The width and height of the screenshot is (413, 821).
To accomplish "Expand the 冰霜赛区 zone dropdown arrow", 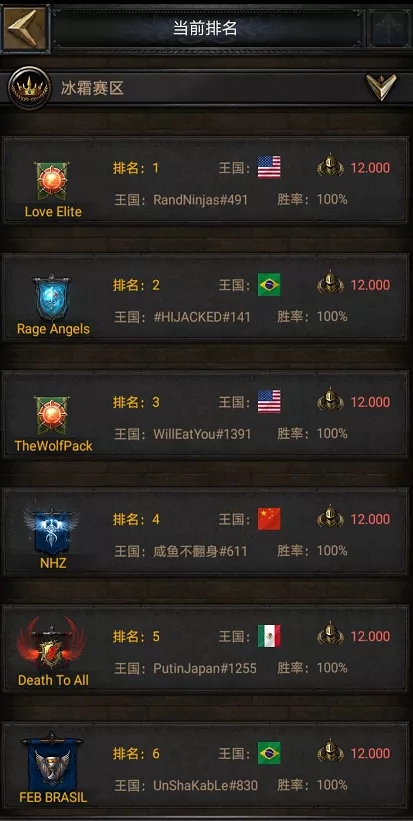I will pyautogui.click(x=381, y=87).
